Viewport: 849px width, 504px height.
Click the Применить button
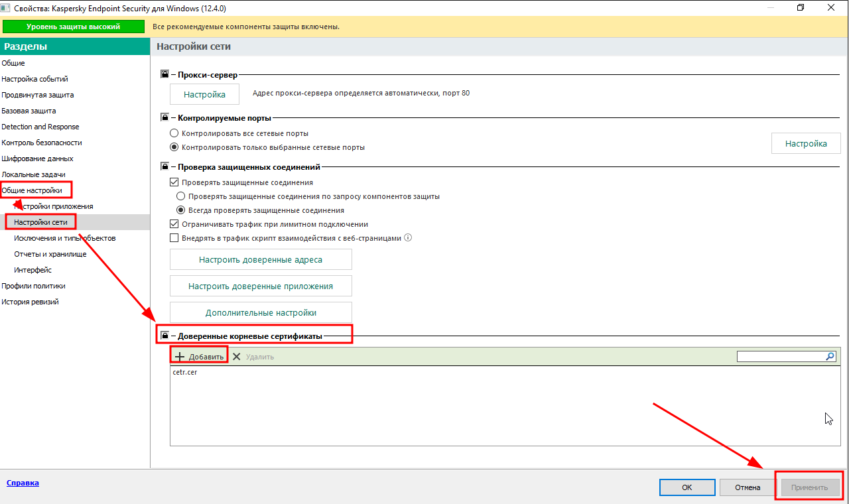click(x=809, y=487)
